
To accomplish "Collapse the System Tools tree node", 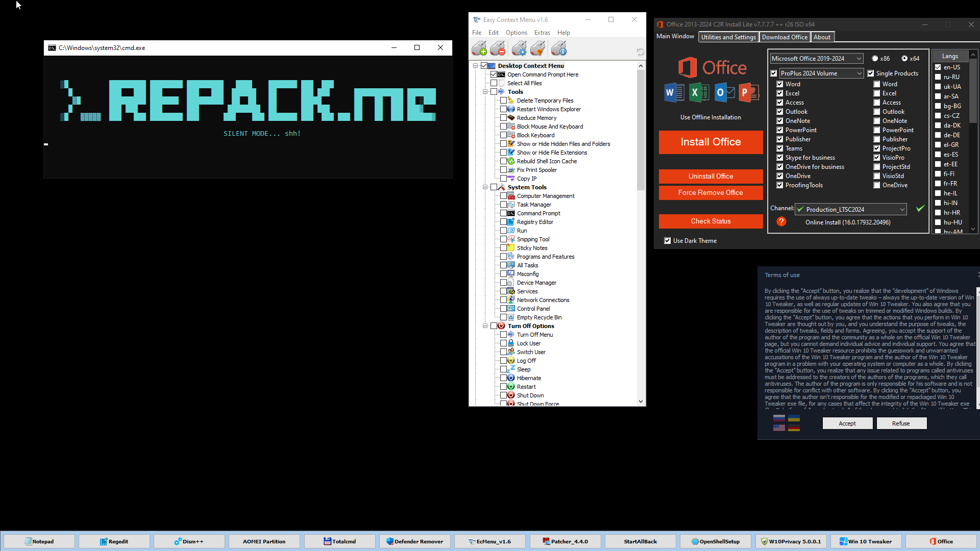I will (485, 187).
